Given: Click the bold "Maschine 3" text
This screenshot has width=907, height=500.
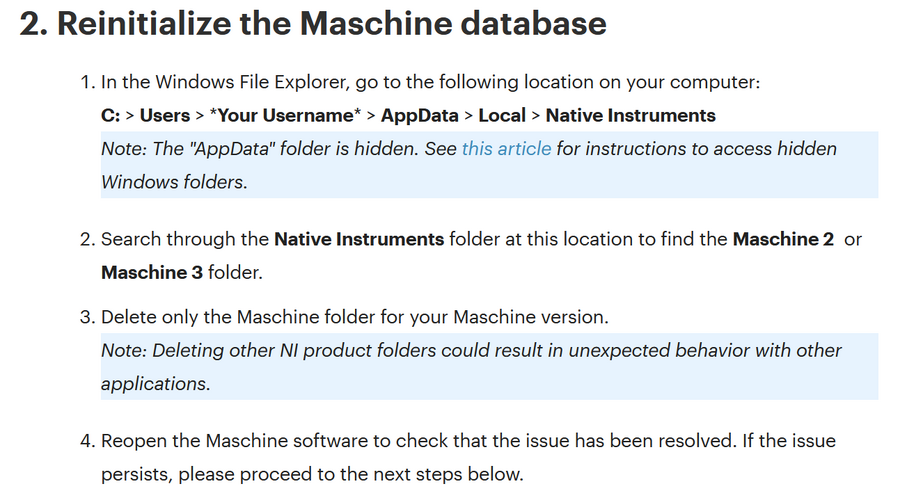Looking at the screenshot, I should coord(152,272).
